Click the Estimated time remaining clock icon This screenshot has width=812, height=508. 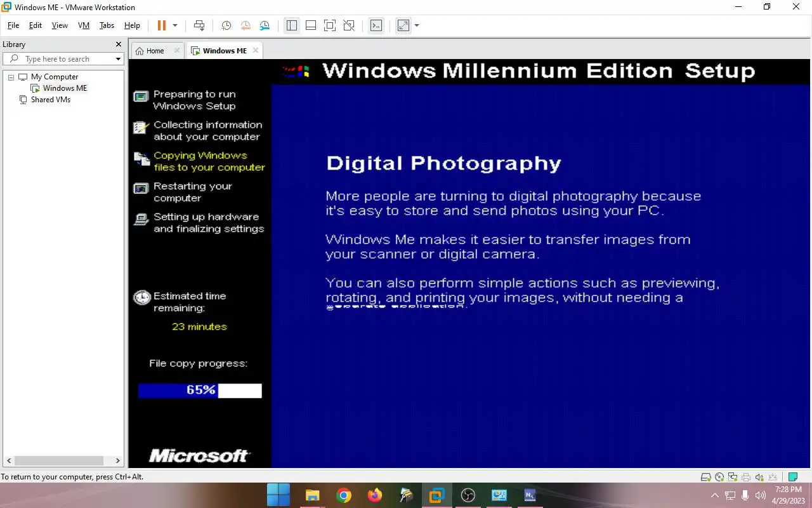[141, 297]
